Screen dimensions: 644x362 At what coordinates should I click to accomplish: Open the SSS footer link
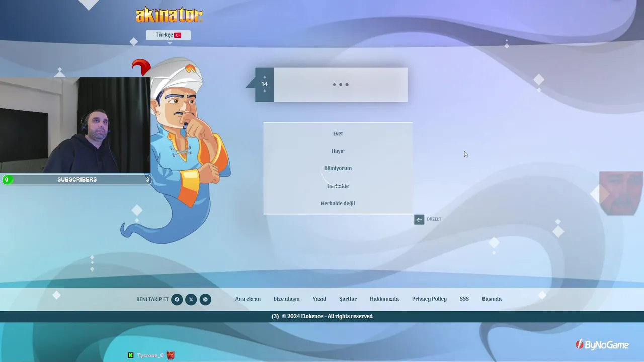click(464, 299)
